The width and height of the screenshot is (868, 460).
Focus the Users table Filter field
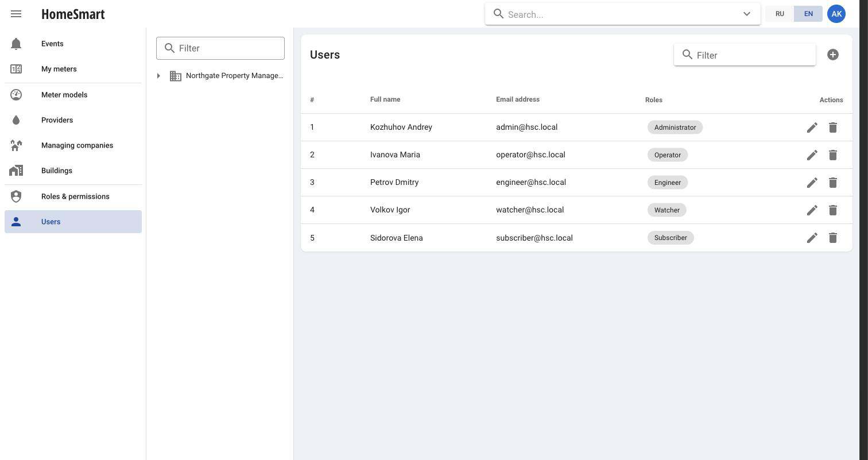point(745,55)
